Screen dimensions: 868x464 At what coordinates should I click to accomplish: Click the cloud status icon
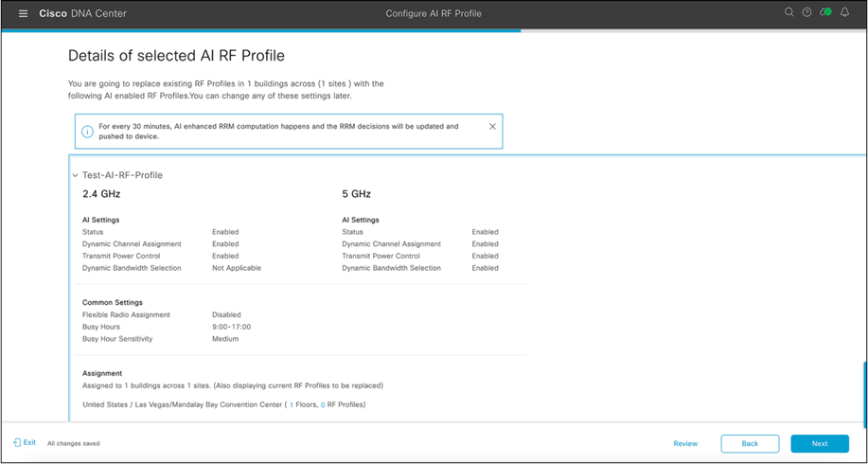826,12
